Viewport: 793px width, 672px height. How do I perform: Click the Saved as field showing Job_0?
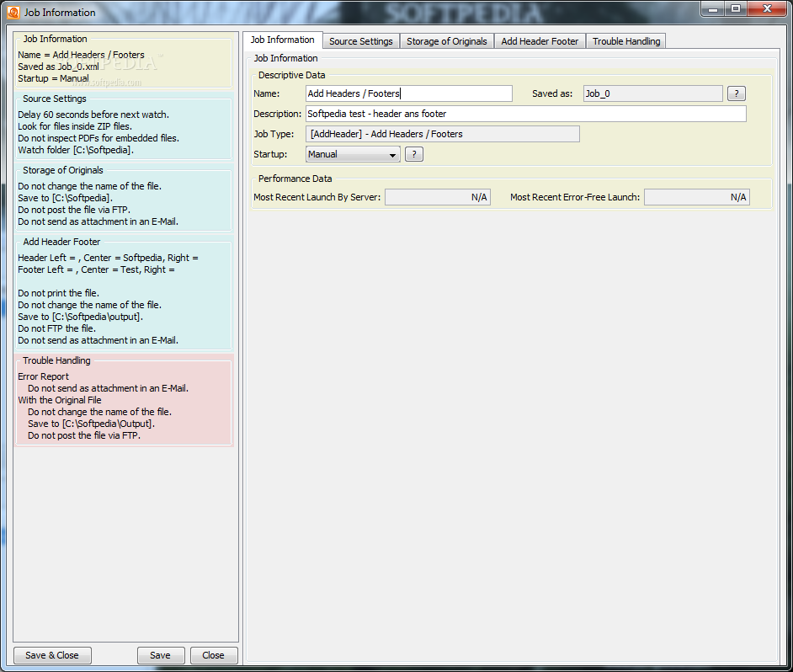[x=653, y=93]
